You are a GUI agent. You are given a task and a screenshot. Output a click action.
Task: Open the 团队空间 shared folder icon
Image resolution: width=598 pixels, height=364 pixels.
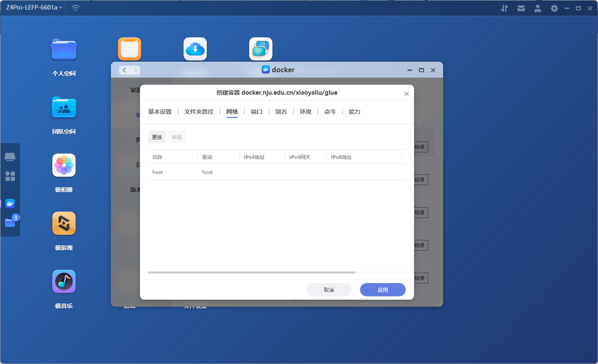coord(64,108)
